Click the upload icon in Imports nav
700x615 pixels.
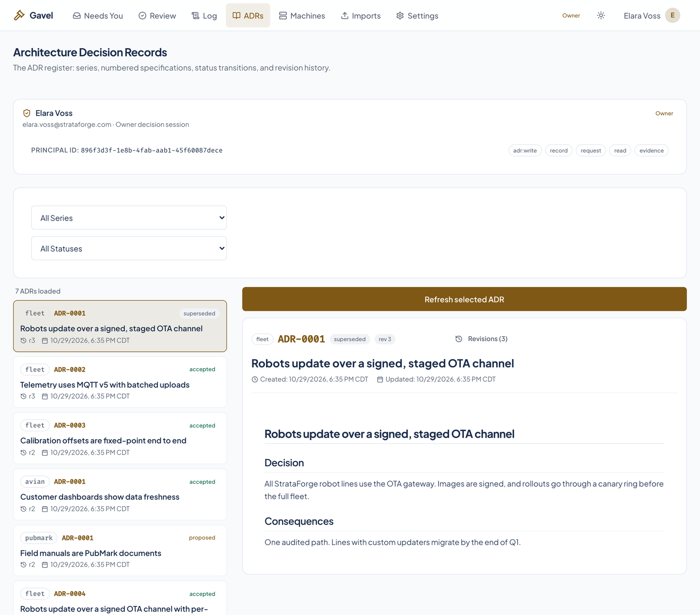[345, 16]
